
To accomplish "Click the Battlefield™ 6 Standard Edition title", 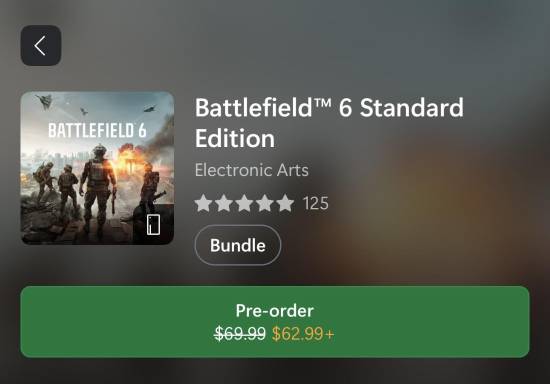I will [329, 123].
